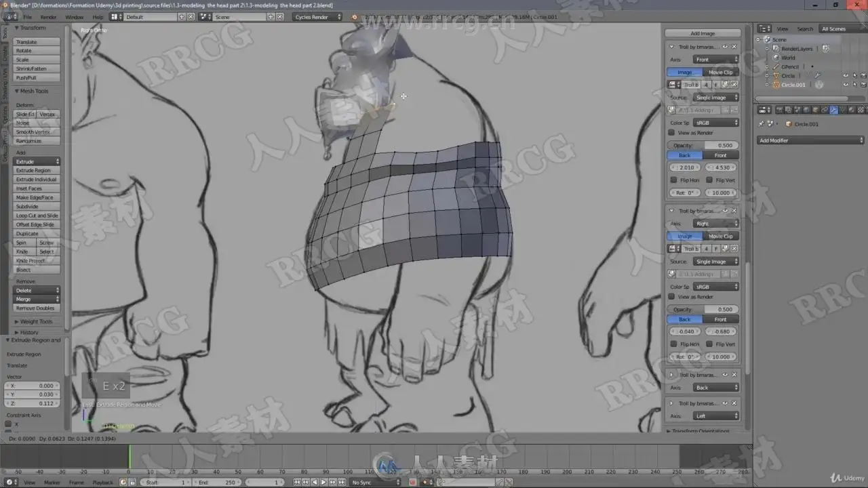Click the Make Edge/Face button
The image size is (868, 488).
click(x=37, y=198)
